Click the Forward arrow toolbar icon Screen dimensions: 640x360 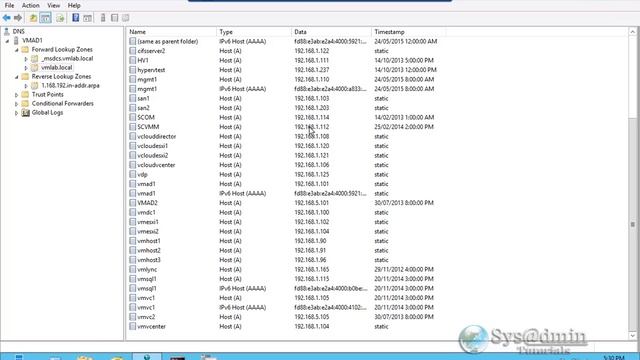[18, 18]
